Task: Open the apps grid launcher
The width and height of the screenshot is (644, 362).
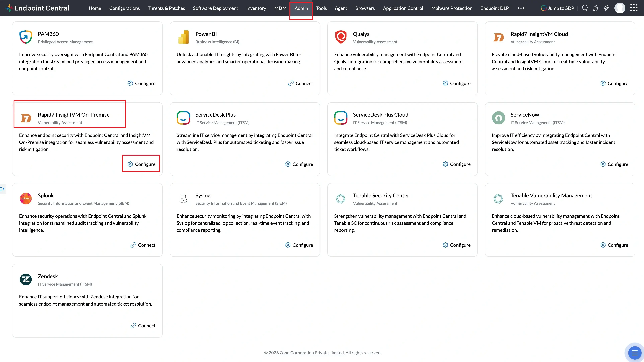Action: [634, 8]
